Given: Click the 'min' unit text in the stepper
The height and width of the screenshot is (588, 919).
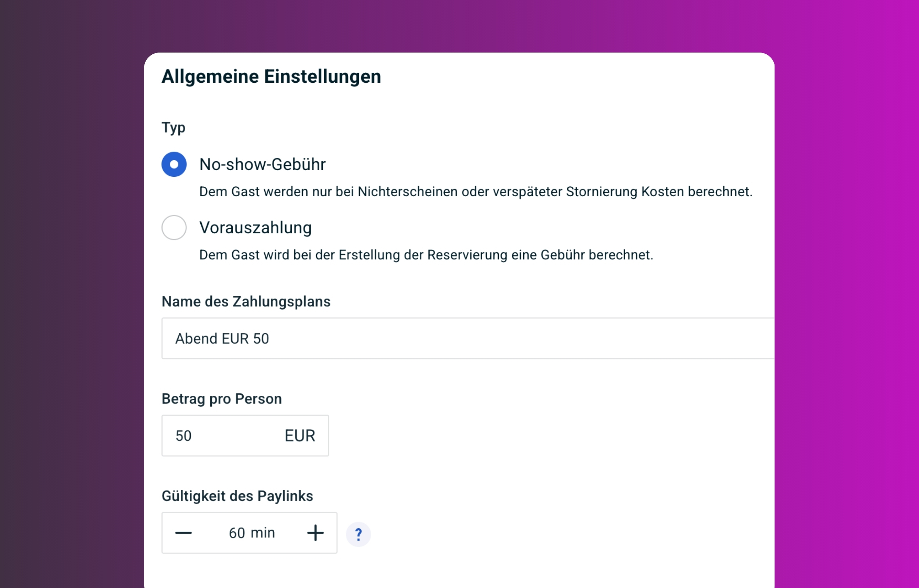Looking at the screenshot, I should [263, 533].
